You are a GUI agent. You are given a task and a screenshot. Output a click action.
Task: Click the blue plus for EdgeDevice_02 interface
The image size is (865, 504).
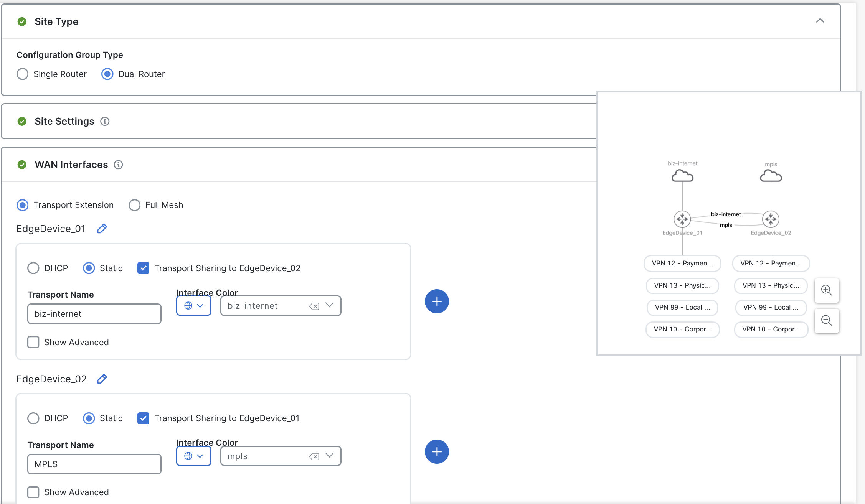(x=437, y=451)
